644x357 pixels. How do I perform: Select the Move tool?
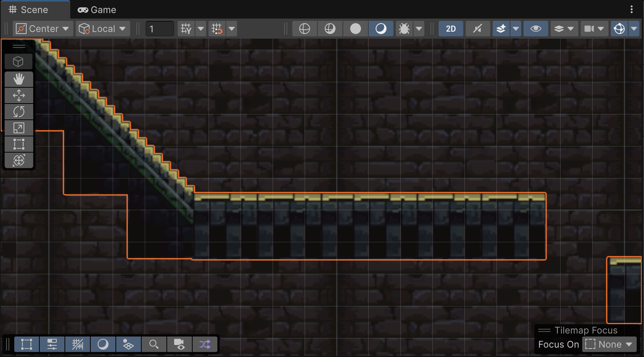19,95
